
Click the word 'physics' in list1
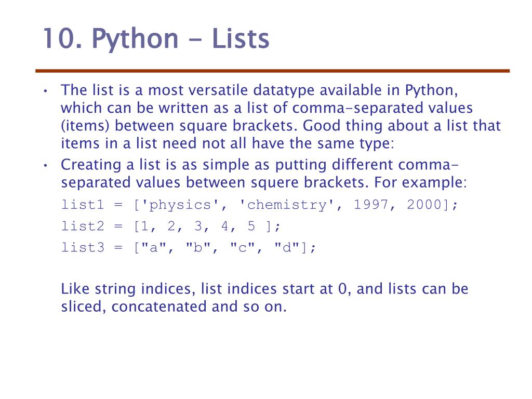click(x=180, y=206)
